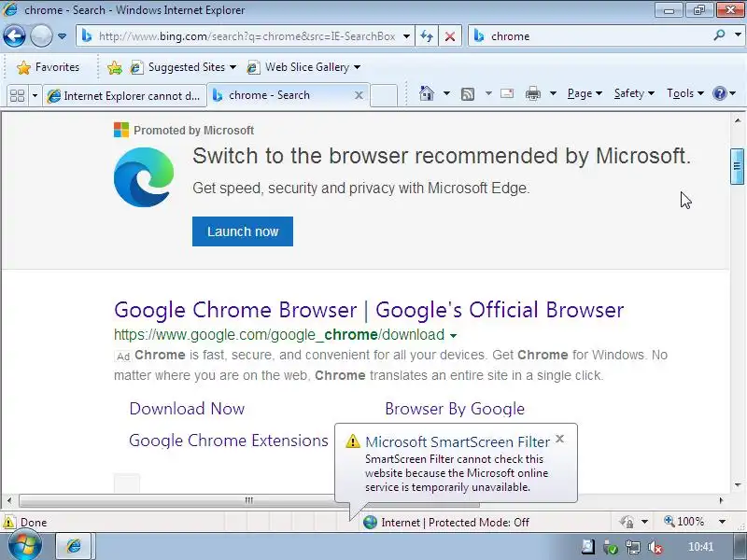Click the network tray icon
The height and width of the screenshot is (560, 747).
633,548
